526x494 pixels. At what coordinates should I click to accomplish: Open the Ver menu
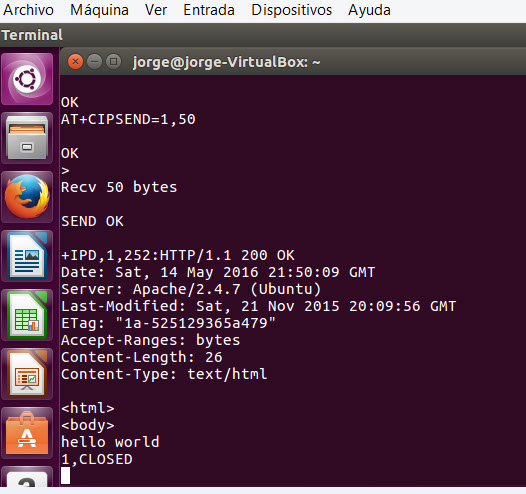(156, 10)
